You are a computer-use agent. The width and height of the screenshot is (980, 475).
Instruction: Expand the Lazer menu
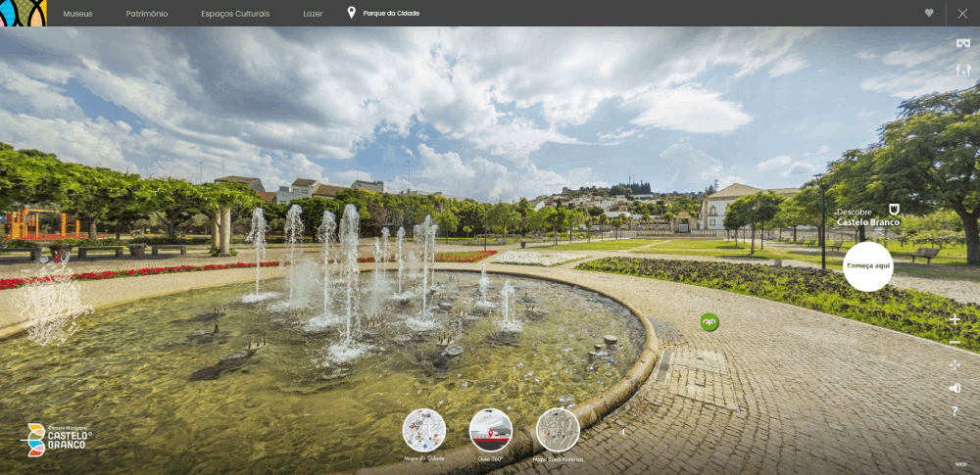tap(314, 14)
